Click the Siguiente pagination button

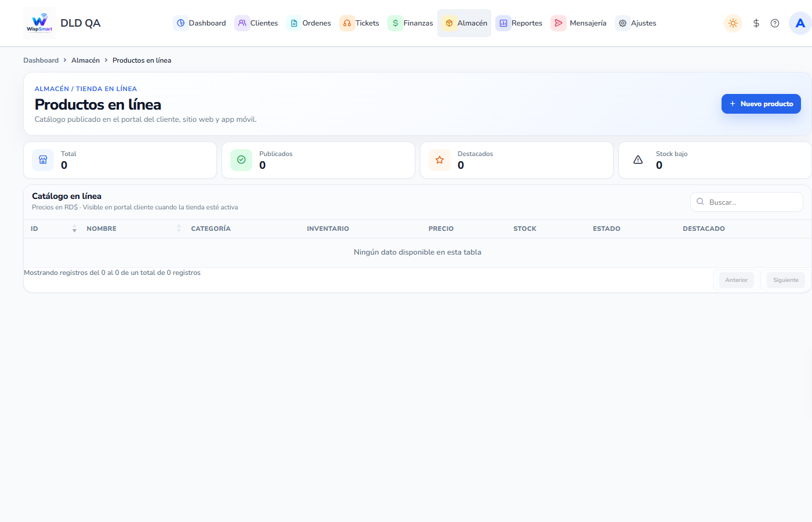tap(785, 280)
